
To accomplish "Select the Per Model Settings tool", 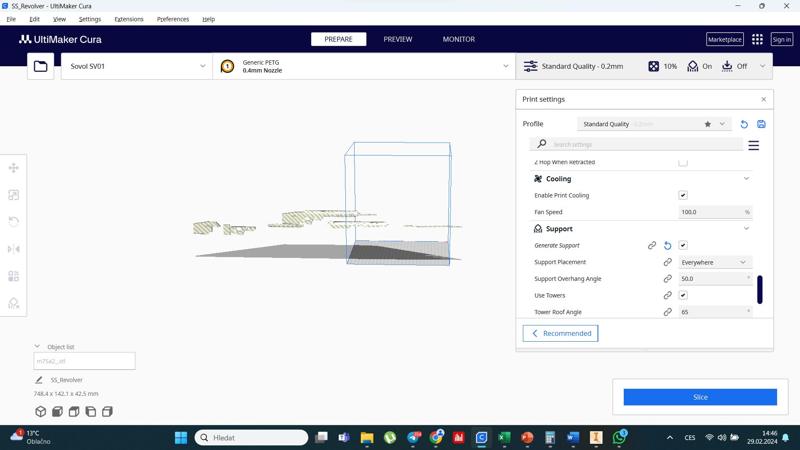I will coord(14,276).
